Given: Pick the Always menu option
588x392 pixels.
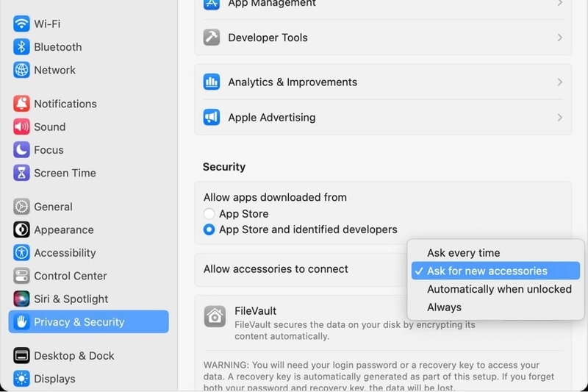Looking at the screenshot, I should pyautogui.click(x=444, y=307).
